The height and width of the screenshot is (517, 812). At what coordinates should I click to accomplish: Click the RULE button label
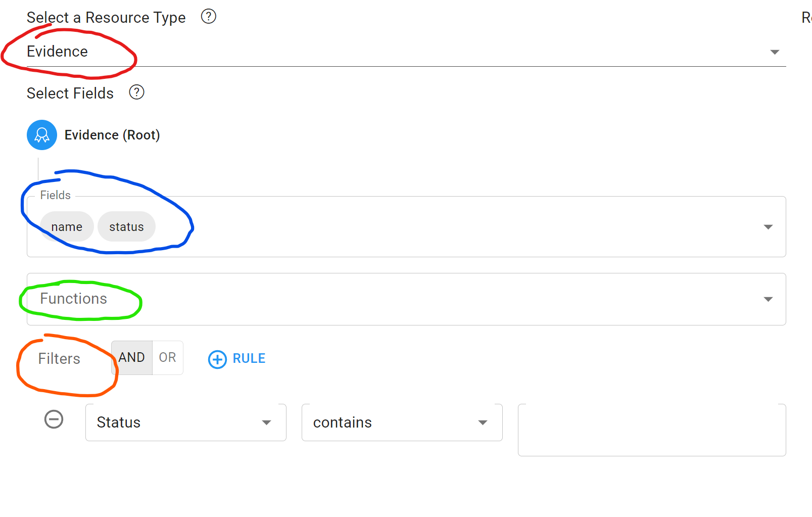pyautogui.click(x=249, y=359)
